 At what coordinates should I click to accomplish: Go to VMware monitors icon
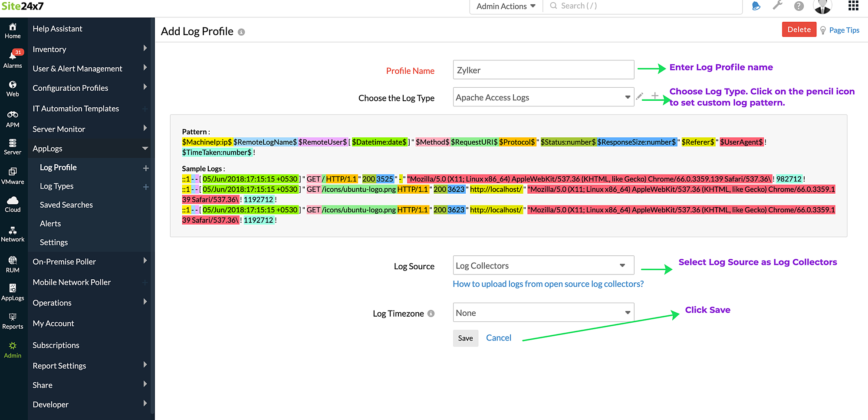13,175
